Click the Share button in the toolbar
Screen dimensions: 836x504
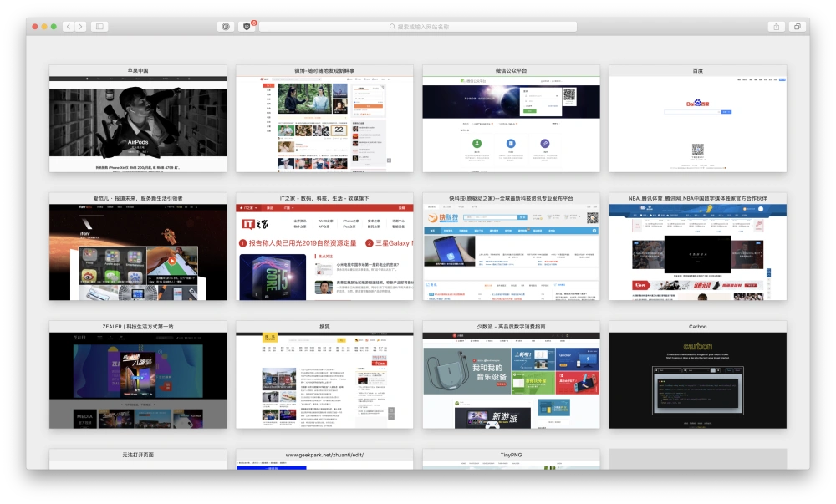point(777,27)
